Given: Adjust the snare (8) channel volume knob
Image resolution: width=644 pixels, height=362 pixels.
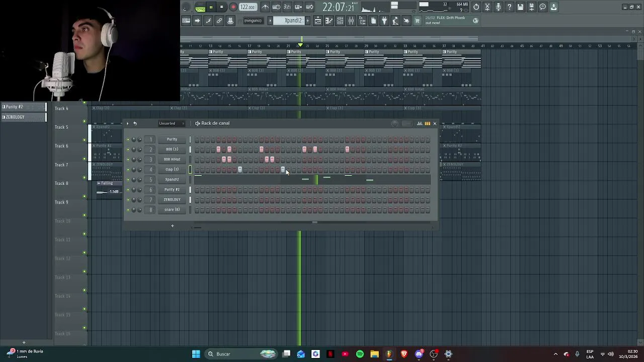Looking at the screenshot, I should click(x=139, y=210).
